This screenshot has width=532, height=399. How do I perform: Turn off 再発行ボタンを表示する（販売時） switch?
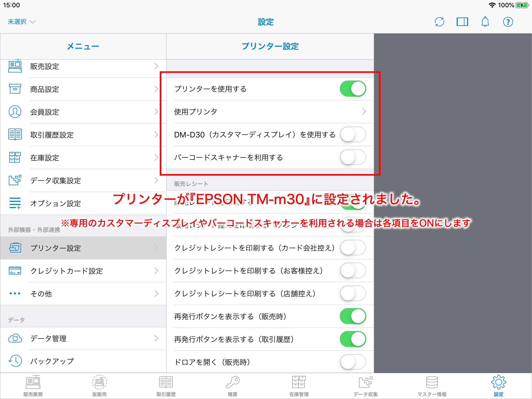[x=353, y=316]
